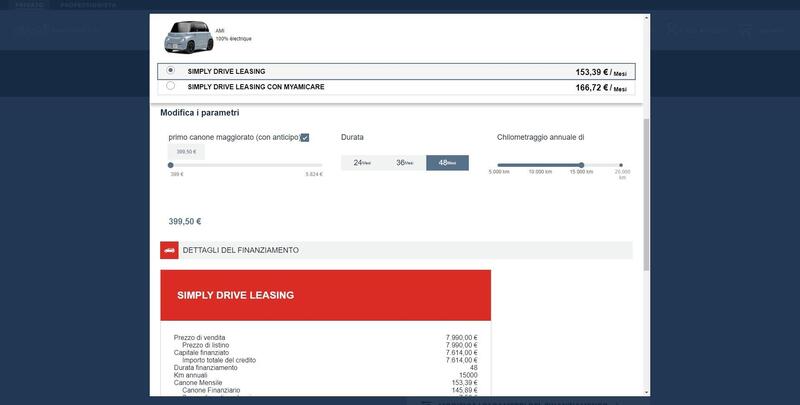Click the Chilometraggio annuale di label

(x=540, y=137)
